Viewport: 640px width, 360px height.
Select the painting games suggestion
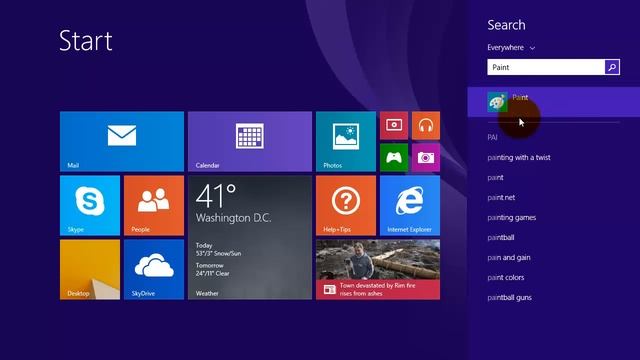click(511, 218)
